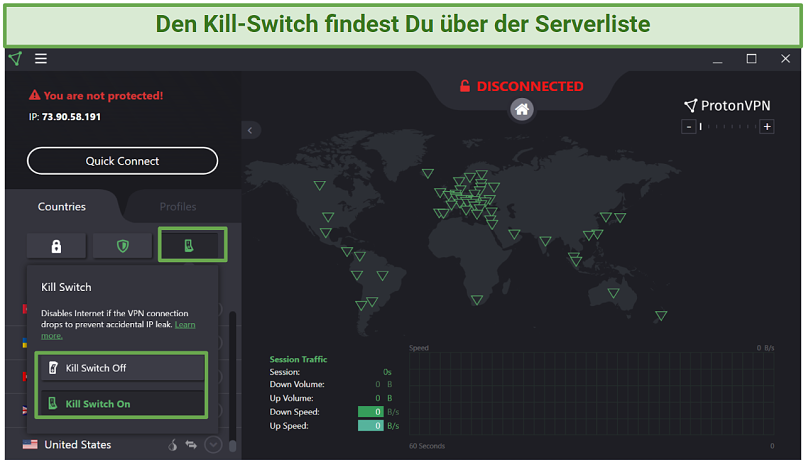
Task: Select the United States country row
Action: point(122,444)
